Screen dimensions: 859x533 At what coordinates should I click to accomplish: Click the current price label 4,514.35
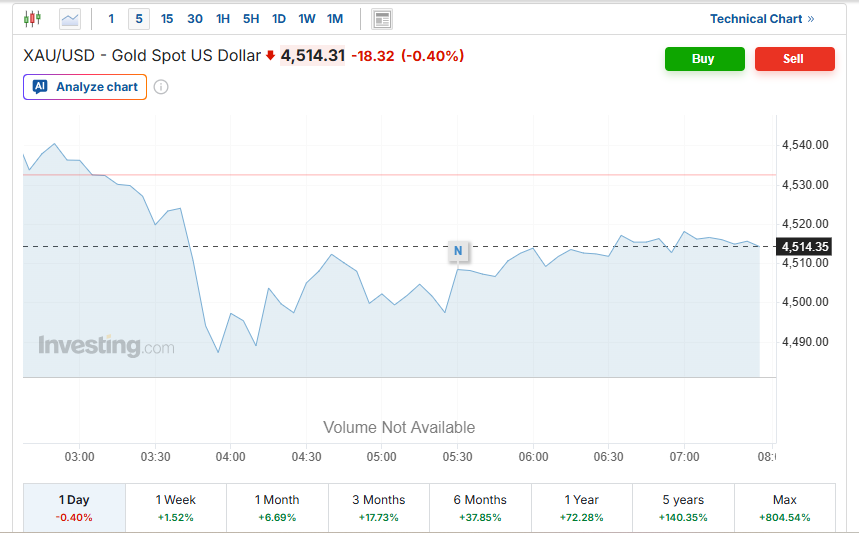pos(804,247)
